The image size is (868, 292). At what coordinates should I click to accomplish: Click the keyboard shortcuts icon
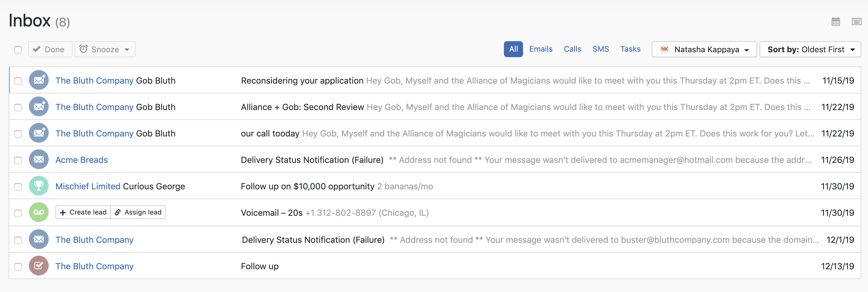[x=856, y=22]
